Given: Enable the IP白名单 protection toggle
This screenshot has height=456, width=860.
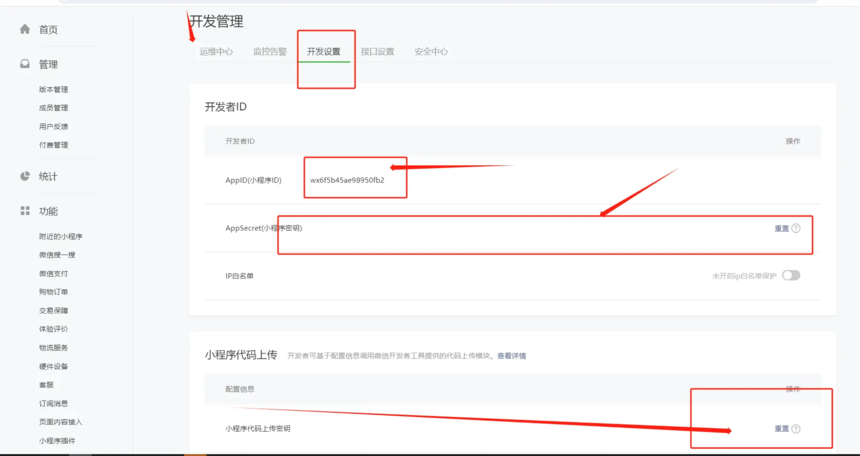Looking at the screenshot, I should 791,275.
